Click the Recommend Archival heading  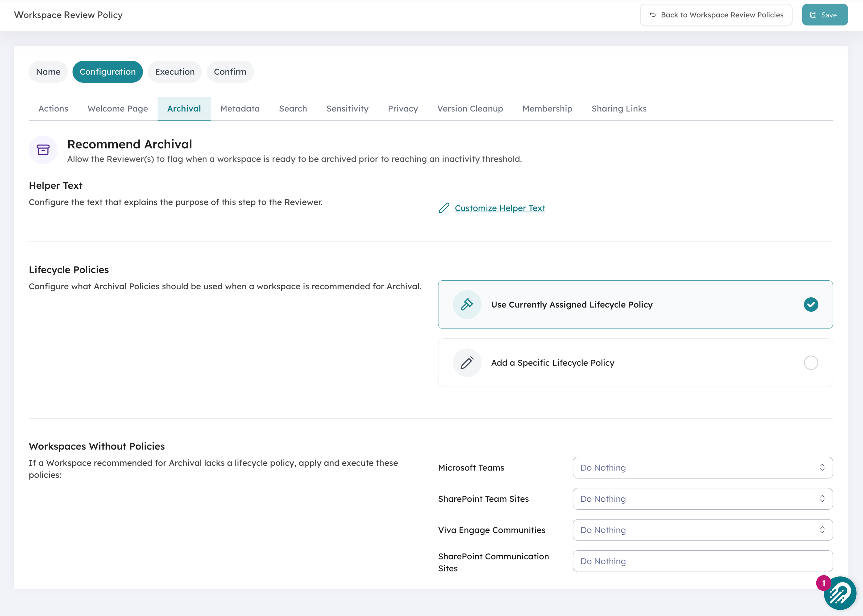point(130,144)
